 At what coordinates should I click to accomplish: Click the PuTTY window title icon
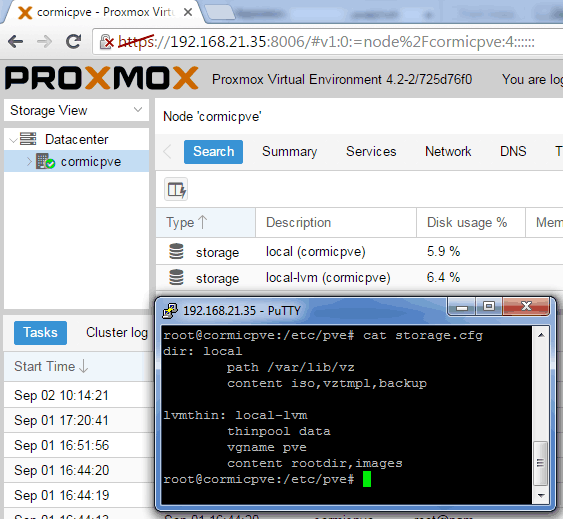coord(170,311)
